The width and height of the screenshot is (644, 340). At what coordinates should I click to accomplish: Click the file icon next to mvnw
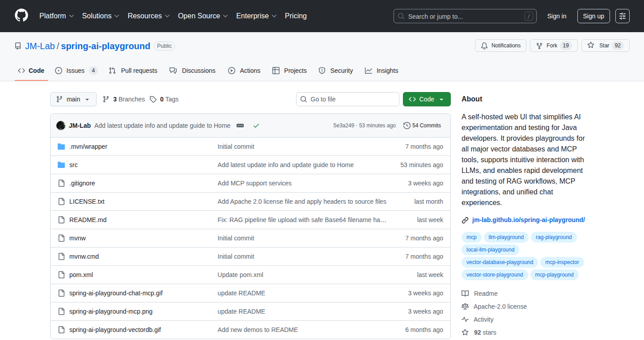(x=61, y=238)
